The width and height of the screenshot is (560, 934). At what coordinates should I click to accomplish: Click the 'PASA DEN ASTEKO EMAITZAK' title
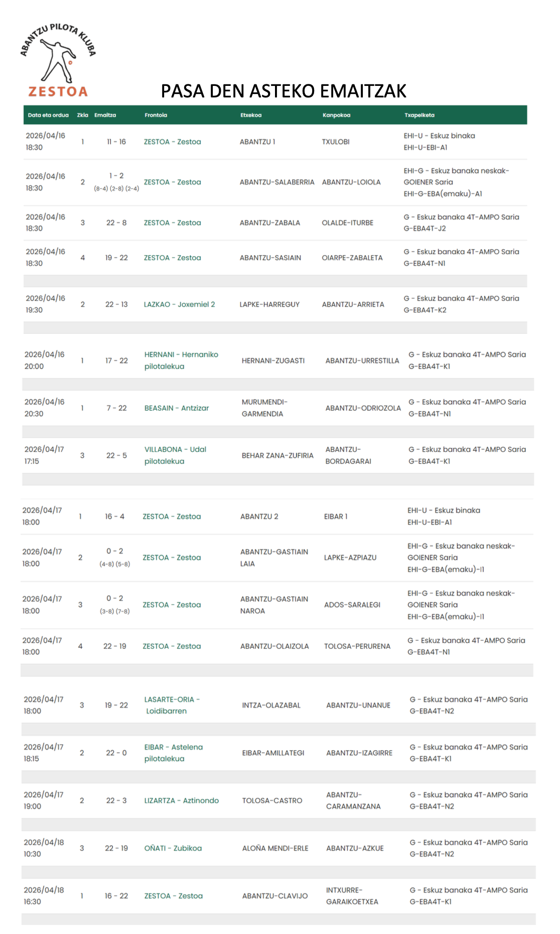[284, 91]
